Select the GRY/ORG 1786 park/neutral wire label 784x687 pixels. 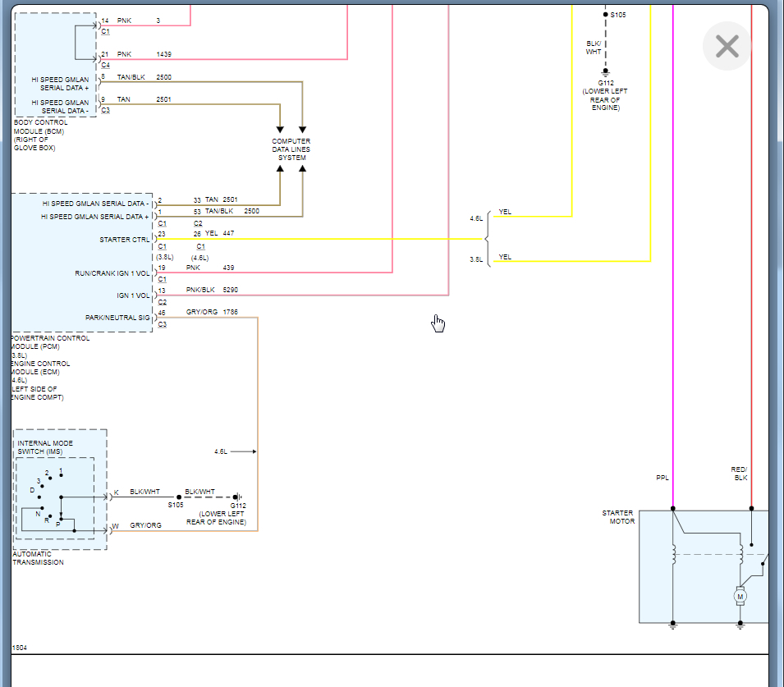pyautogui.click(x=212, y=312)
